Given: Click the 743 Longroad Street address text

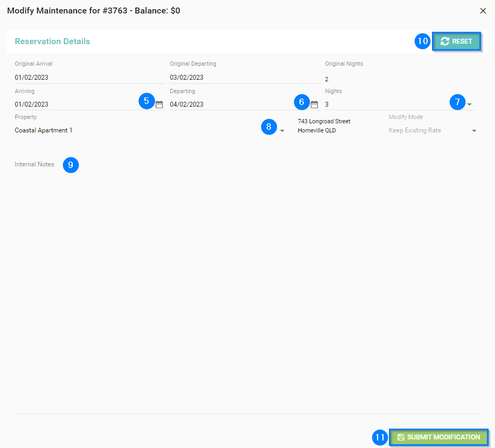Looking at the screenshot, I should [324, 122].
